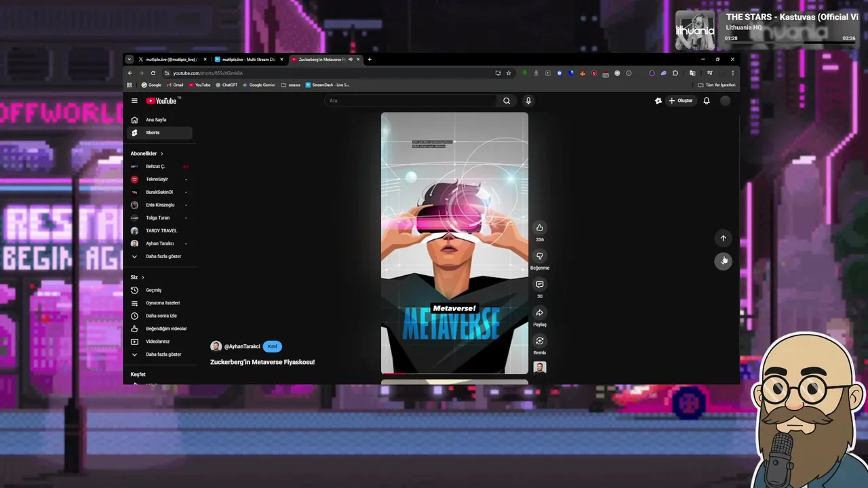This screenshot has width=868, height=488.
Task: Click the search magnifier button
Action: coord(507,101)
